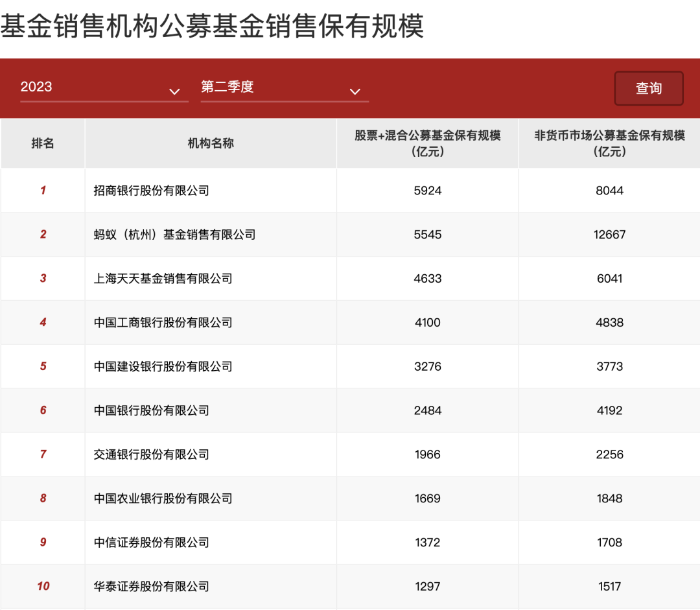The width and height of the screenshot is (700, 610).
Task: Select 交通银行股份有限公司 row name
Action: point(151,454)
